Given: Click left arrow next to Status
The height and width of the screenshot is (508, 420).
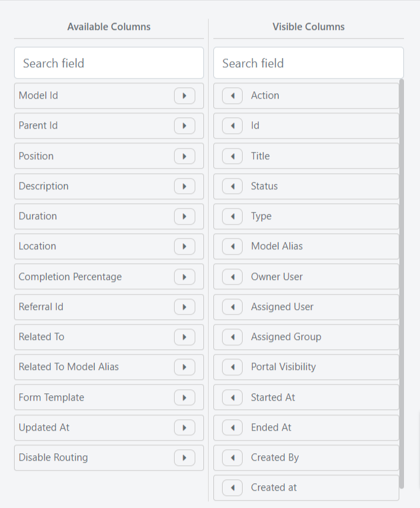Looking at the screenshot, I should click(233, 186).
